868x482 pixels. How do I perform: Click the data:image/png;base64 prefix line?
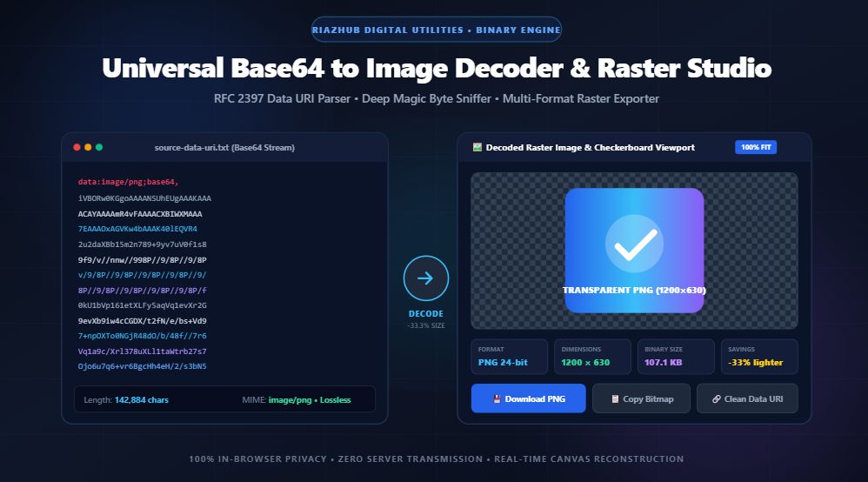point(128,182)
